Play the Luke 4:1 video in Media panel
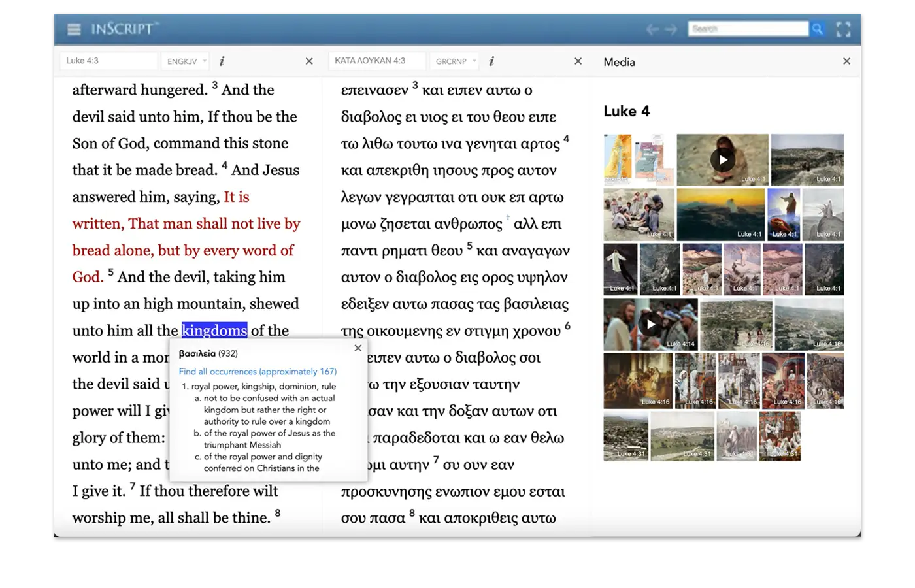This screenshot has width=915, height=588. point(722,159)
